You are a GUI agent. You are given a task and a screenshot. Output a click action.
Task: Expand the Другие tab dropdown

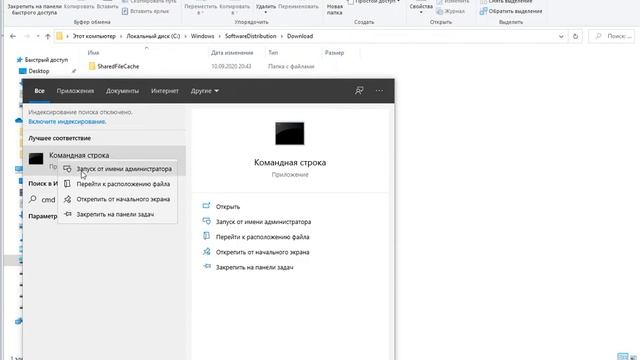pos(205,91)
